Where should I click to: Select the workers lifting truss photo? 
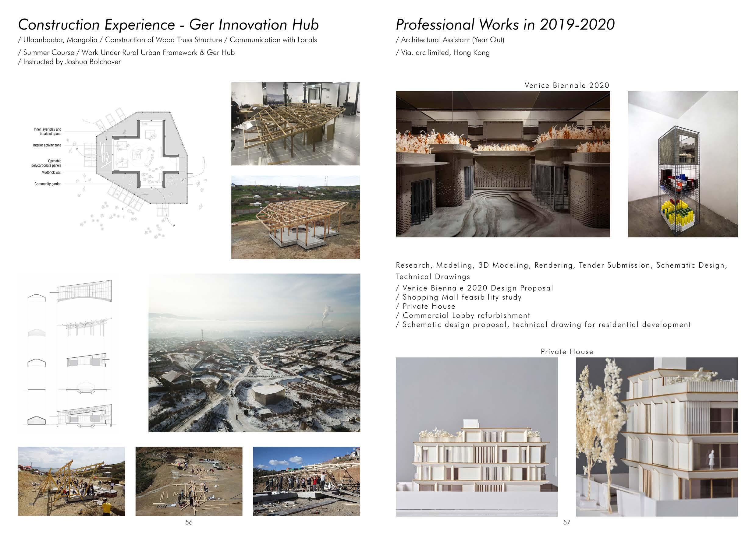pos(306,481)
